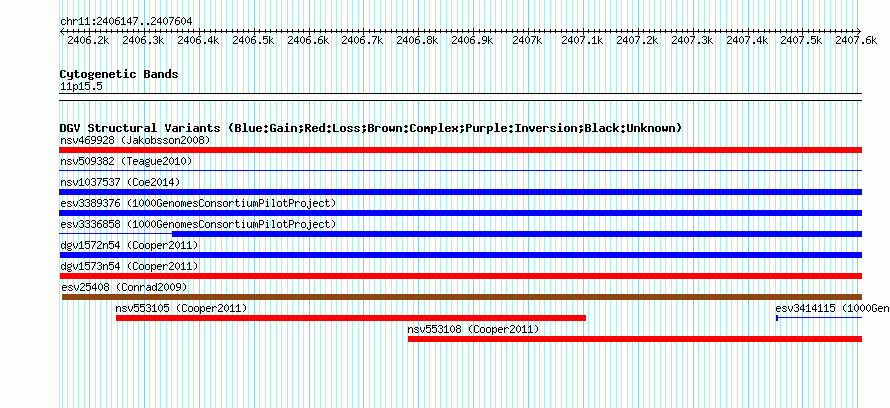Viewport: 890px width, 408px height.
Task: Open the esv25408 (Conrad2009) label
Action: (124, 287)
